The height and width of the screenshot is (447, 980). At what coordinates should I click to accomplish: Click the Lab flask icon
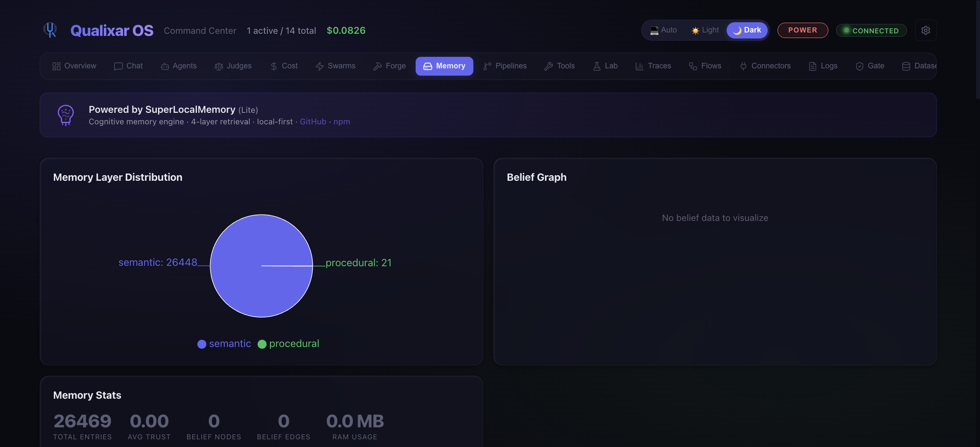tap(597, 66)
